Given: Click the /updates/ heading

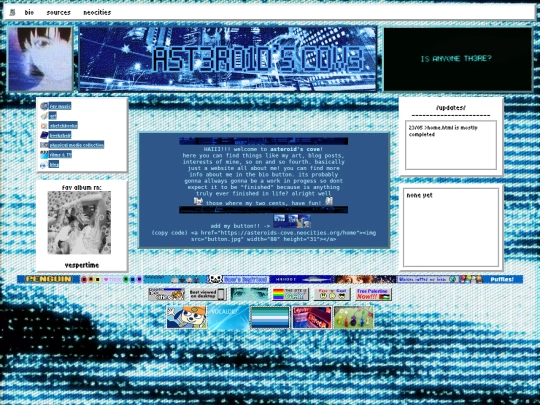Looking at the screenshot, I should click(x=451, y=108).
